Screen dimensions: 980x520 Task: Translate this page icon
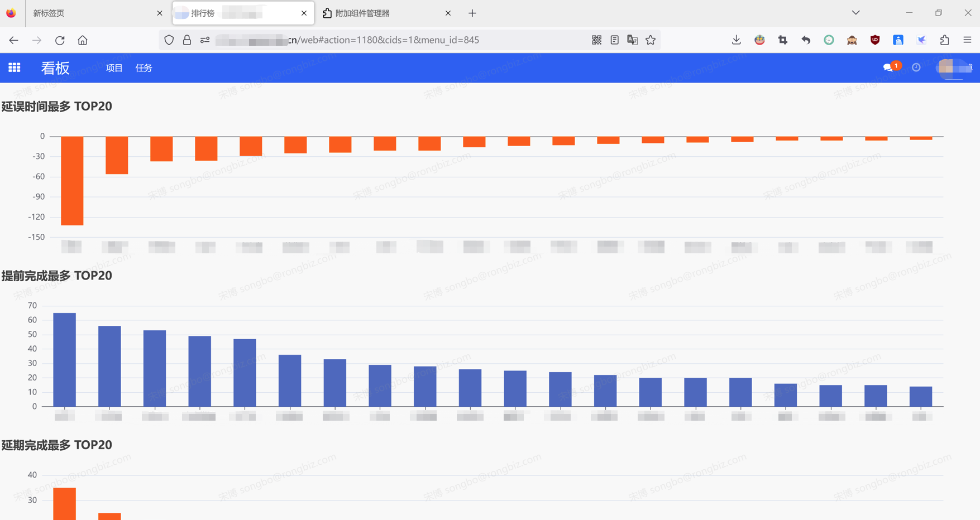[x=633, y=40]
